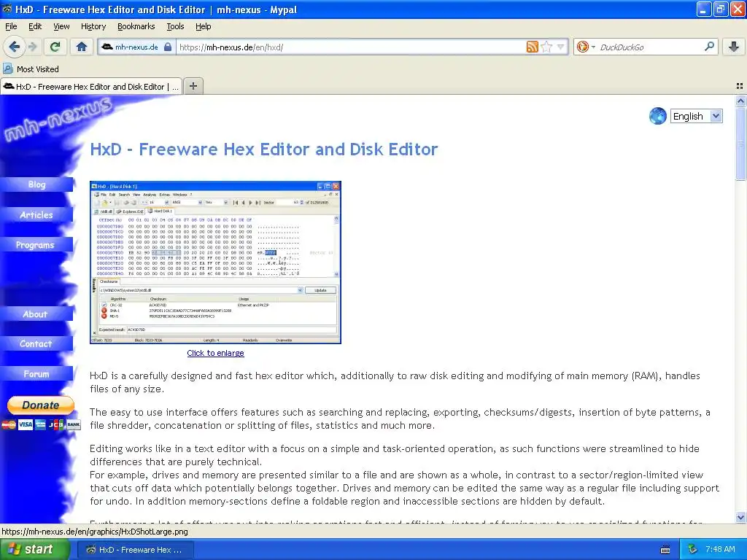Click into the URL address field

(x=350, y=47)
